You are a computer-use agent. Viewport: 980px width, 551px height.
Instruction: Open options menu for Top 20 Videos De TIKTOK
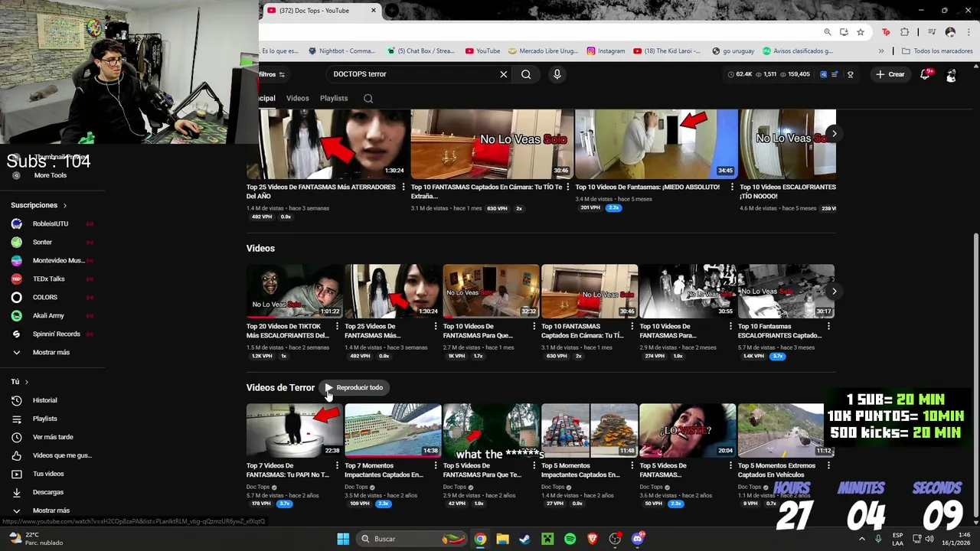coord(337,327)
